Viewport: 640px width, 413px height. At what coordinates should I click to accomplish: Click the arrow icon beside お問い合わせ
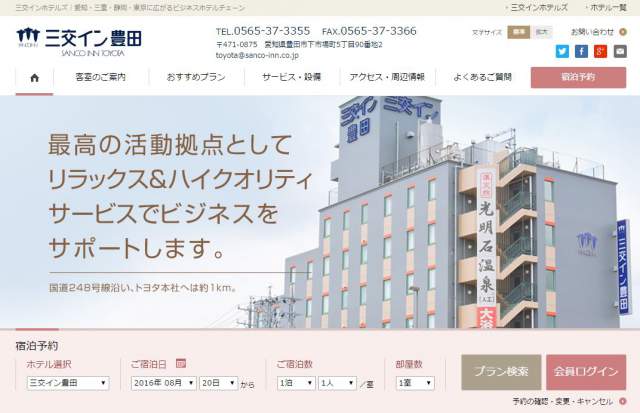[623, 32]
